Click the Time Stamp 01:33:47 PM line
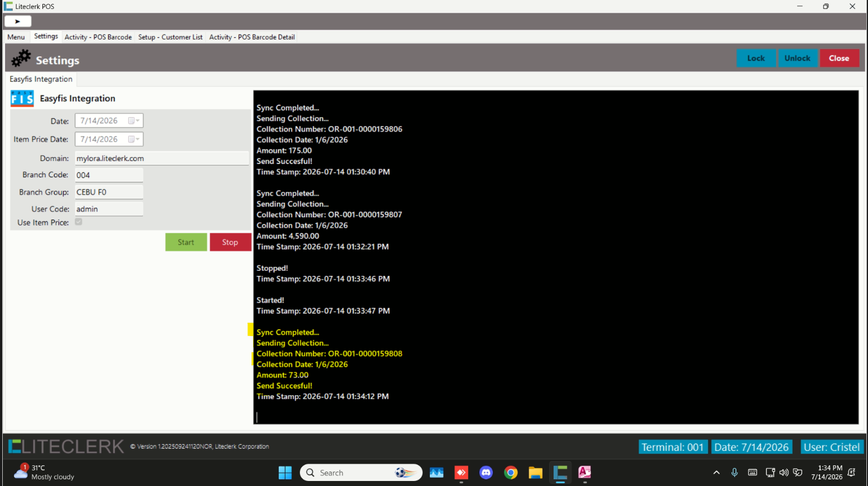This screenshot has height=486, width=868. [323, 311]
